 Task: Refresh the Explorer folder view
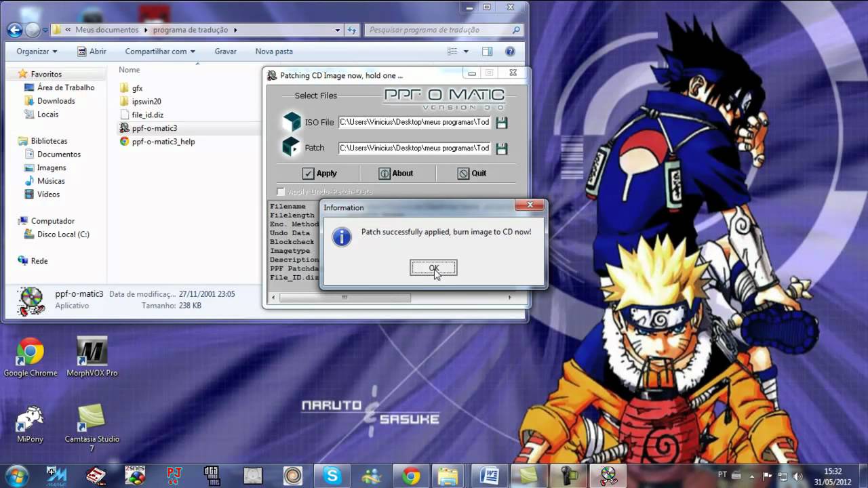pyautogui.click(x=352, y=30)
